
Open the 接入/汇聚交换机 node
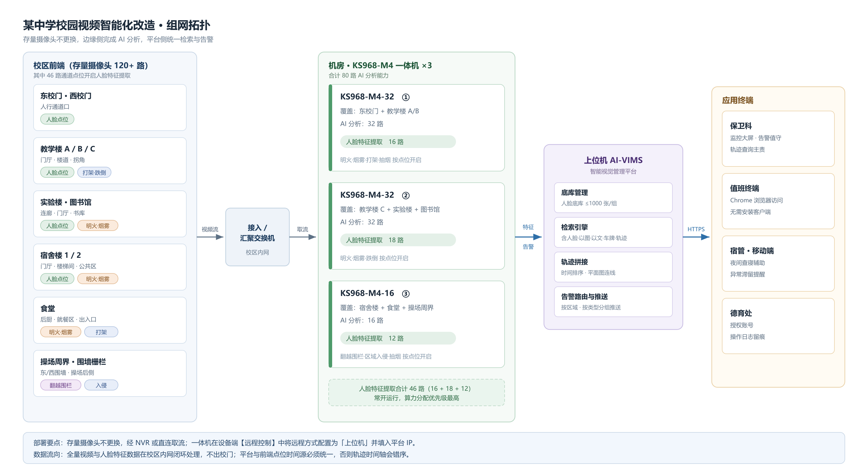[258, 237]
